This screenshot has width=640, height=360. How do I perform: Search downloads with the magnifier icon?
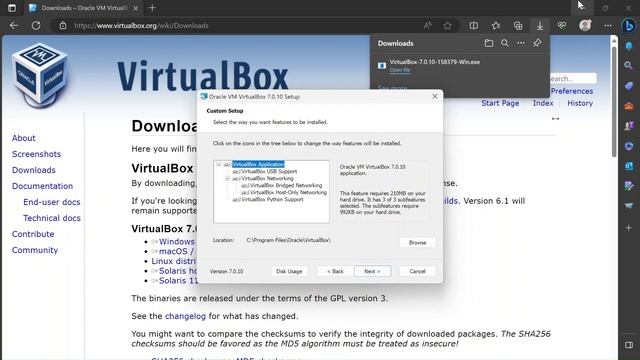click(x=505, y=43)
